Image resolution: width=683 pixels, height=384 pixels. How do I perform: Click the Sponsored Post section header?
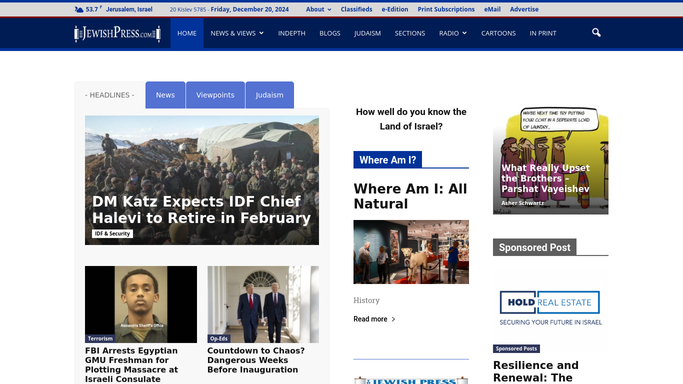point(534,247)
